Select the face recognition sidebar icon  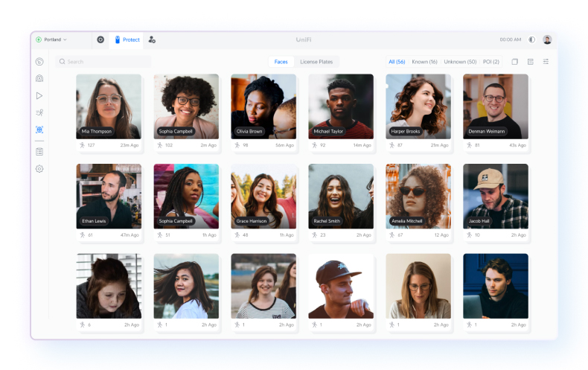[39, 130]
